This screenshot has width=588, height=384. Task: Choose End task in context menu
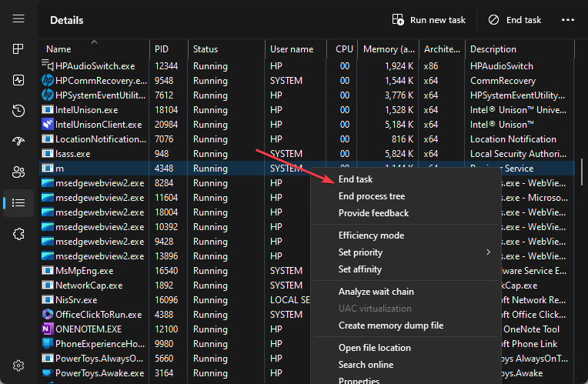coord(406,179)
